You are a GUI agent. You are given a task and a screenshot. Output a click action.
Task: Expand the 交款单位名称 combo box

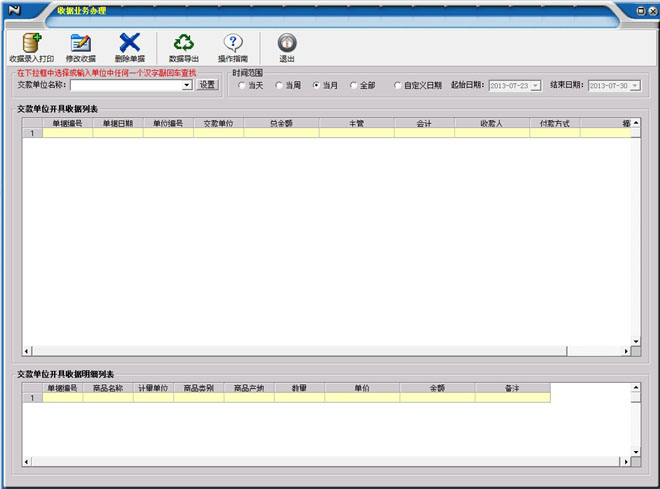coord(187,86)
